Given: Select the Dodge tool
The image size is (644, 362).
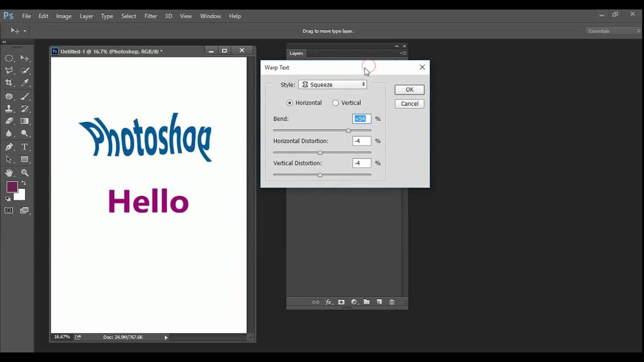Looking at the screenshot, I should pyautogui.click(x=25, y=134).
